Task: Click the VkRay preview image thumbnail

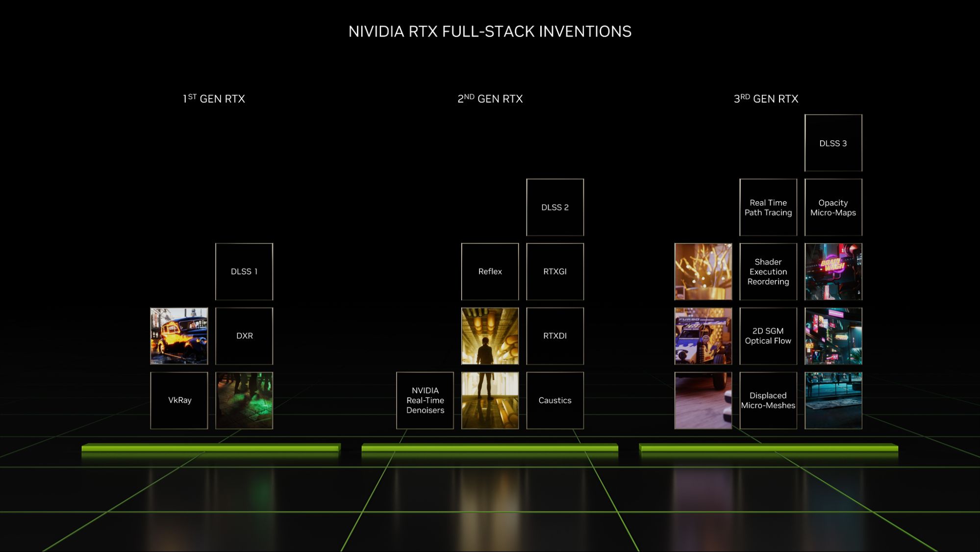Action: click(x=244, y=400)
